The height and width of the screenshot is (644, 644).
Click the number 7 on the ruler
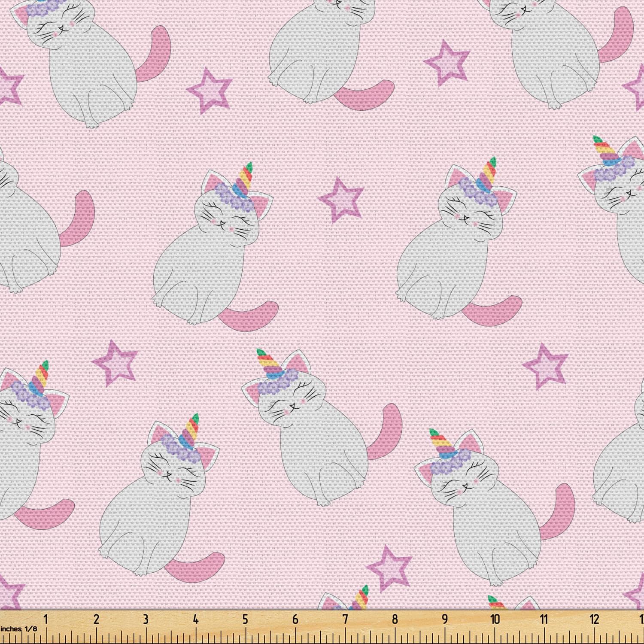pyautogui.click(x=345, y=619)
